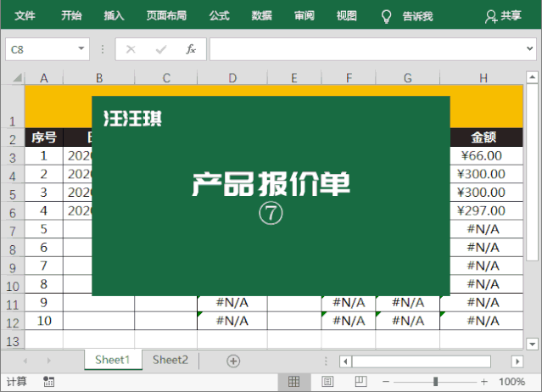Open the 审阅 tab

tap(305, 15)
